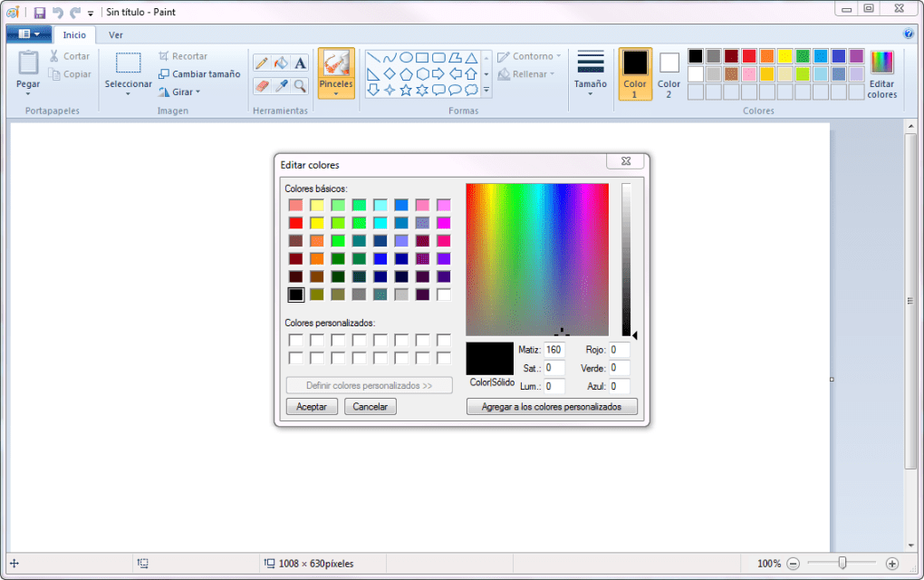The height and width of the screenshot is (580, 924).
Task: Pick a red swatch from Colores básicos
Action: (294, 222)
